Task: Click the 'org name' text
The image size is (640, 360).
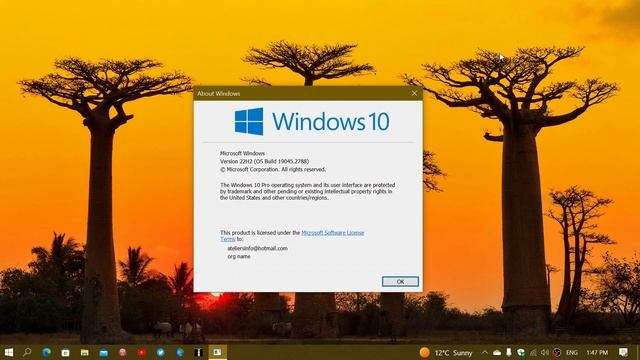Action: pos(239,257)
